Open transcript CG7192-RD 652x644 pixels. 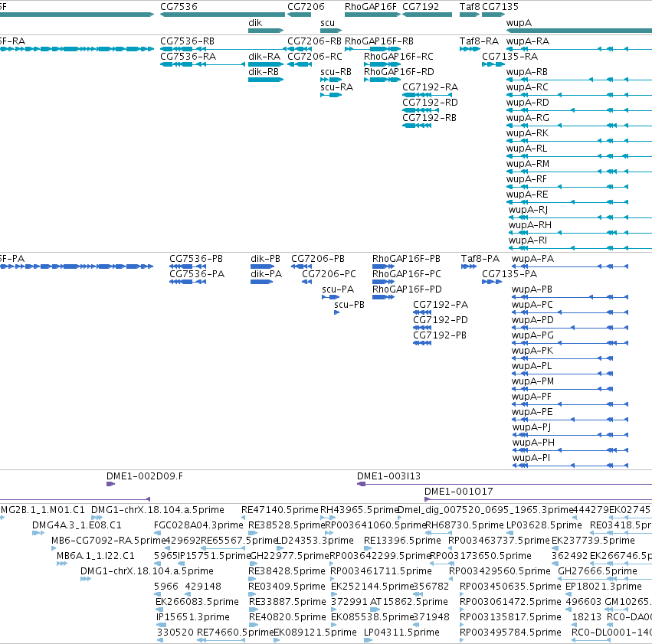(421, 110)
